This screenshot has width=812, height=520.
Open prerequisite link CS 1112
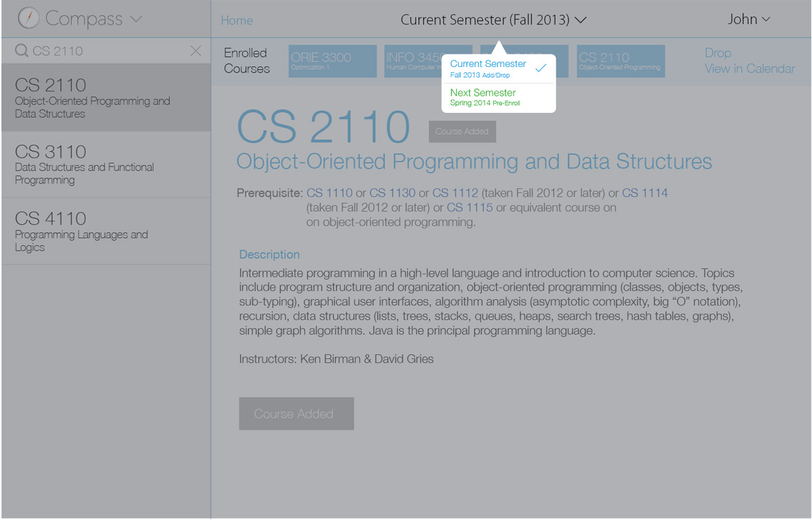455,193
